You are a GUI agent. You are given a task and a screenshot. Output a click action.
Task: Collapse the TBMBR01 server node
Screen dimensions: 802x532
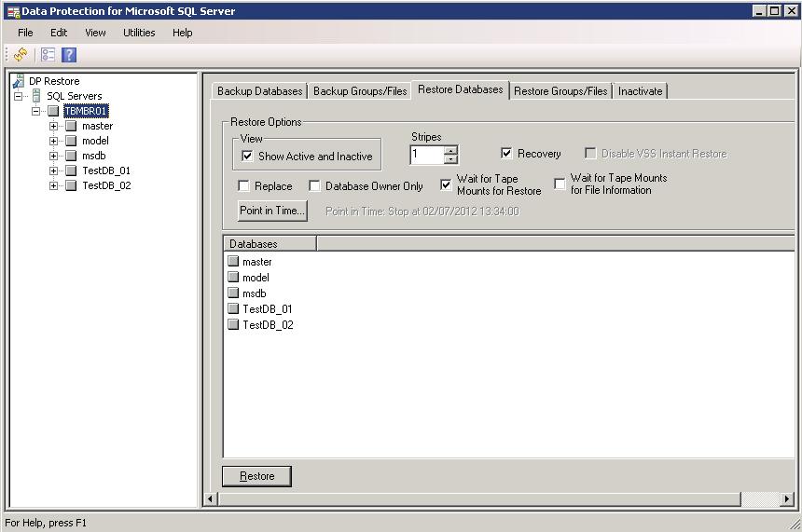click(35, 111)
